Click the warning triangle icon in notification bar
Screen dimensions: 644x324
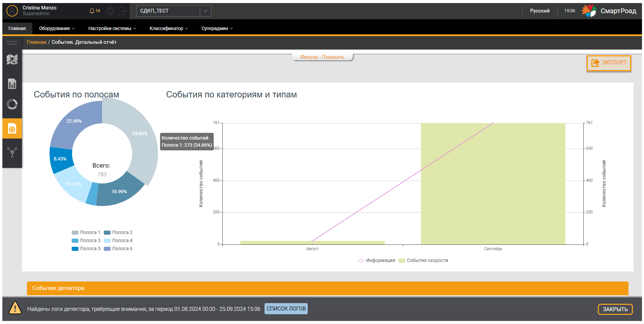15,308
